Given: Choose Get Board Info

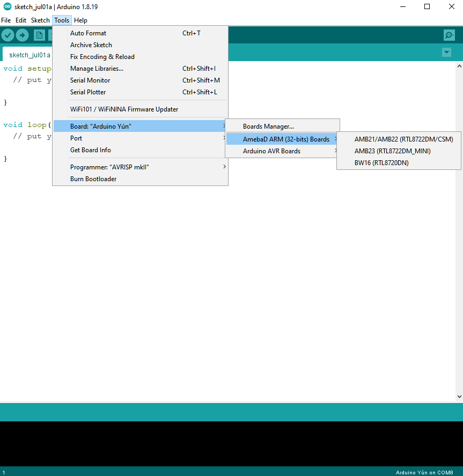Looking at the screenshot, I should click(x=140, y=150).
